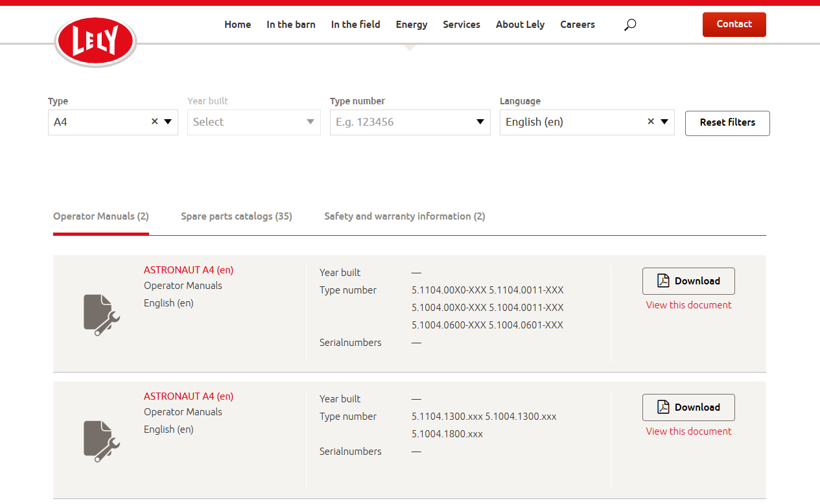Download the 5.1104.1300.xxx ASTRONAUT A4 manual
This screenshot has height=504, width=820.
[x=688, y=407]
